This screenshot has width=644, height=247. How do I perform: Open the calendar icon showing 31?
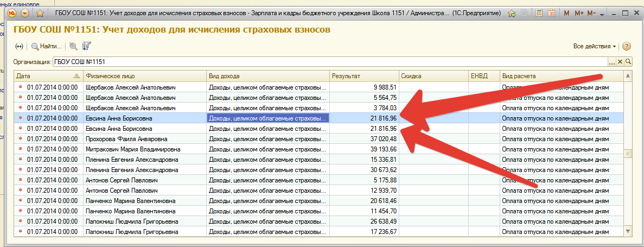click(x=551, y=12)
